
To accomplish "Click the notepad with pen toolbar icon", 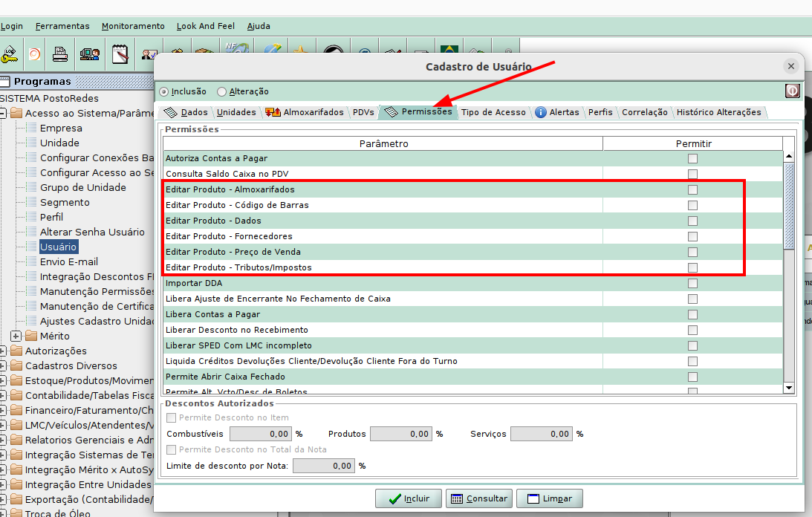I will click(120, 54).
